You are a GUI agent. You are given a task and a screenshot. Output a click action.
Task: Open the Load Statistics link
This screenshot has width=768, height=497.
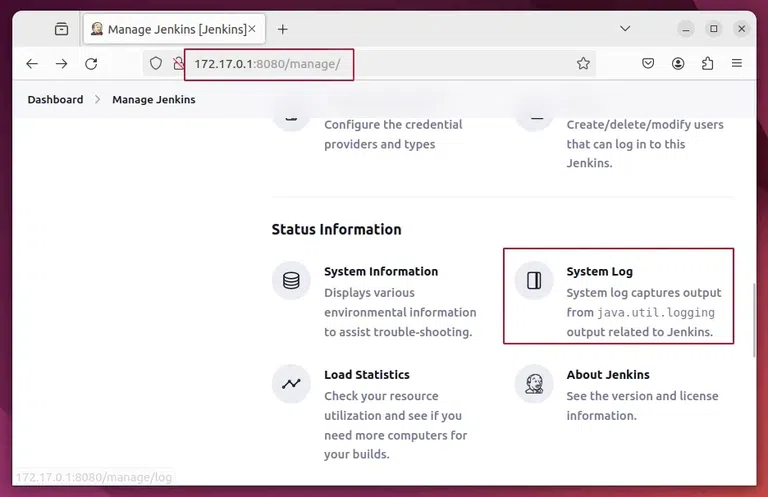(x=367, y=375)
